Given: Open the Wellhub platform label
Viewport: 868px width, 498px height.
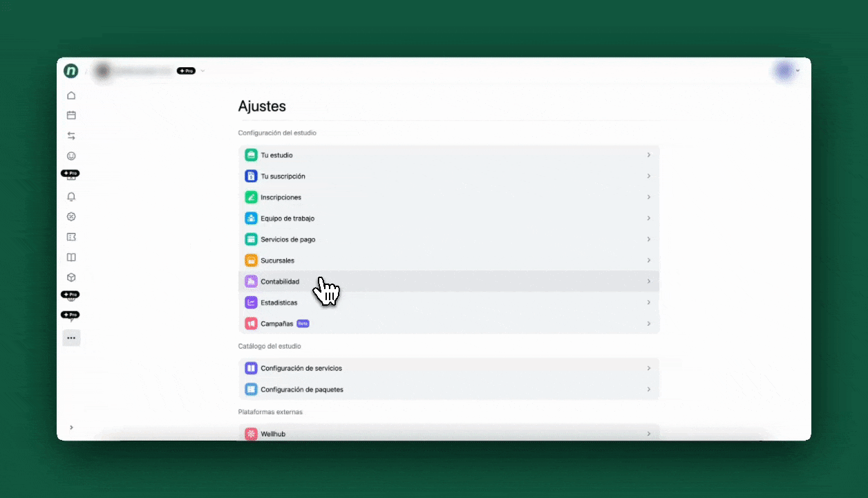Looking at the screenshot, I should [x=273, y=434].
